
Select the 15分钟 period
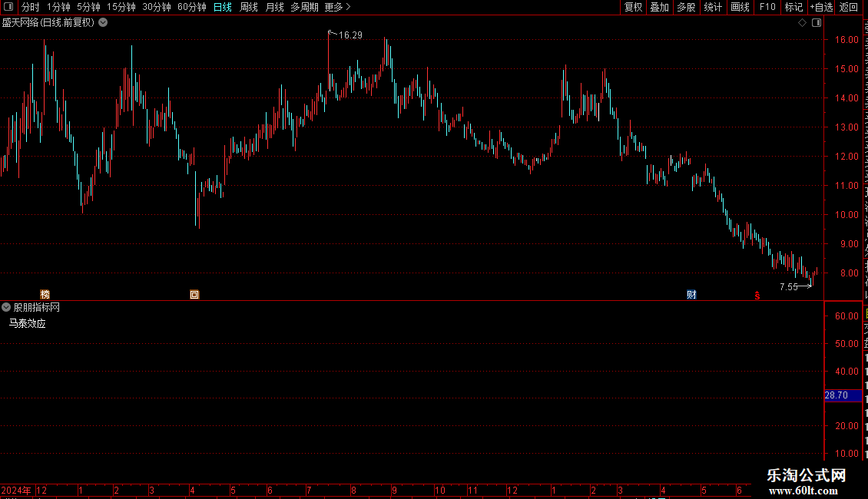click(121, 7)
